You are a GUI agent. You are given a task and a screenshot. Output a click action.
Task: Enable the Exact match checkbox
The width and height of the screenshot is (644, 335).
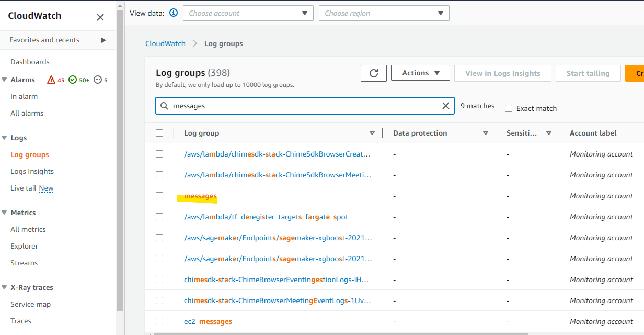coord(509,108)
